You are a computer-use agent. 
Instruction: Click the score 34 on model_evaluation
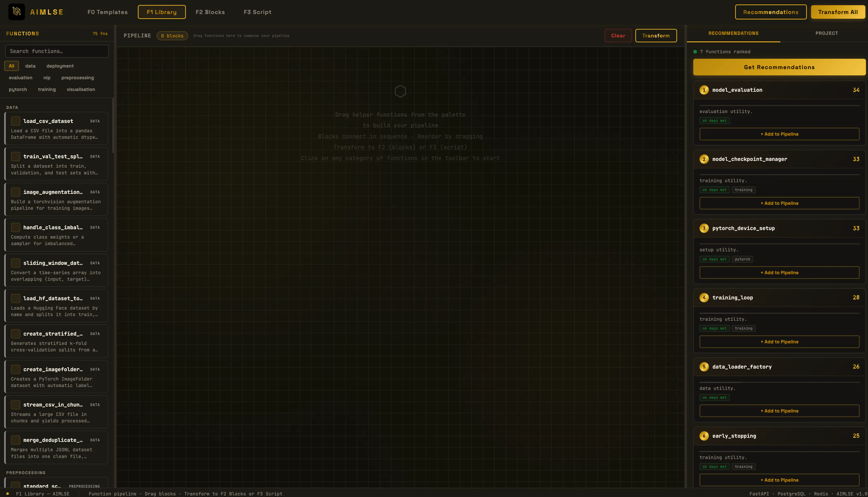tap(856, 90)
